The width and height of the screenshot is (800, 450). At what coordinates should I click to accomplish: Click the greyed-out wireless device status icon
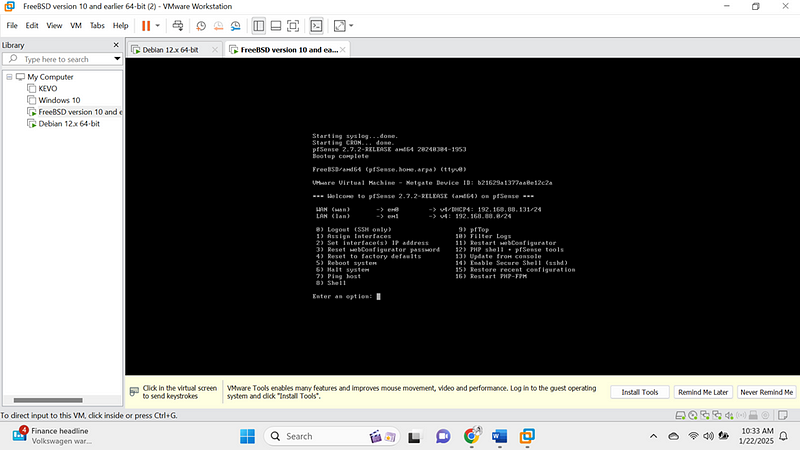pos(741,415)
